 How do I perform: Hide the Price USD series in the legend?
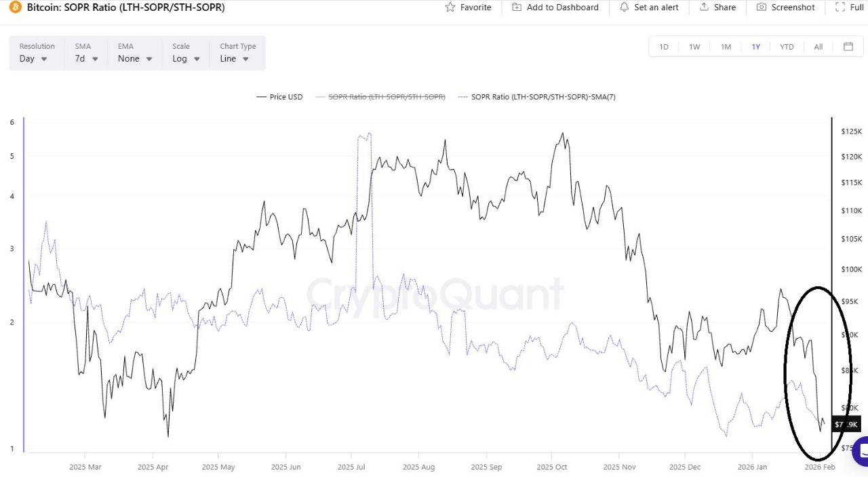coord(279,96)
